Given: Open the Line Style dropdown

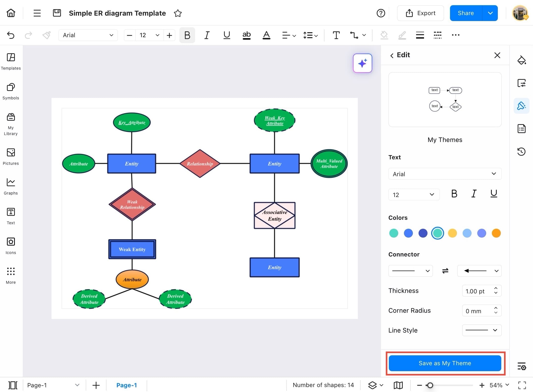Looking at the screenshot, I should pos(481,330).
